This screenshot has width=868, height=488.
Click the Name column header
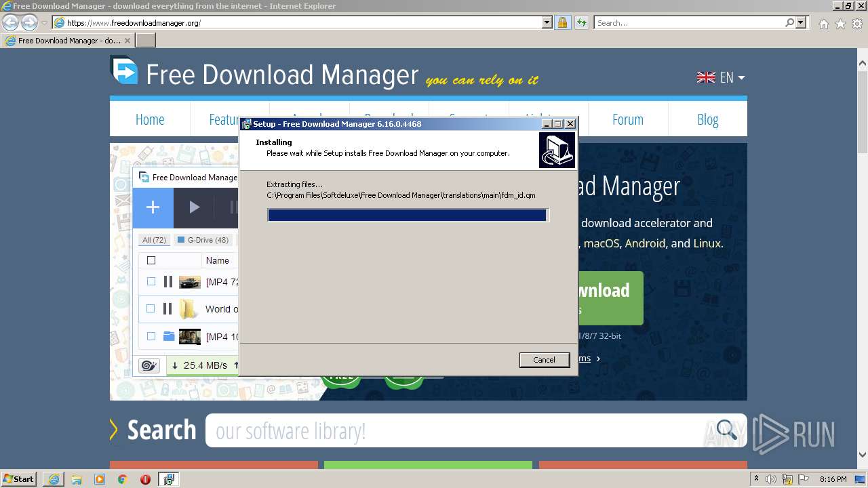218,260
